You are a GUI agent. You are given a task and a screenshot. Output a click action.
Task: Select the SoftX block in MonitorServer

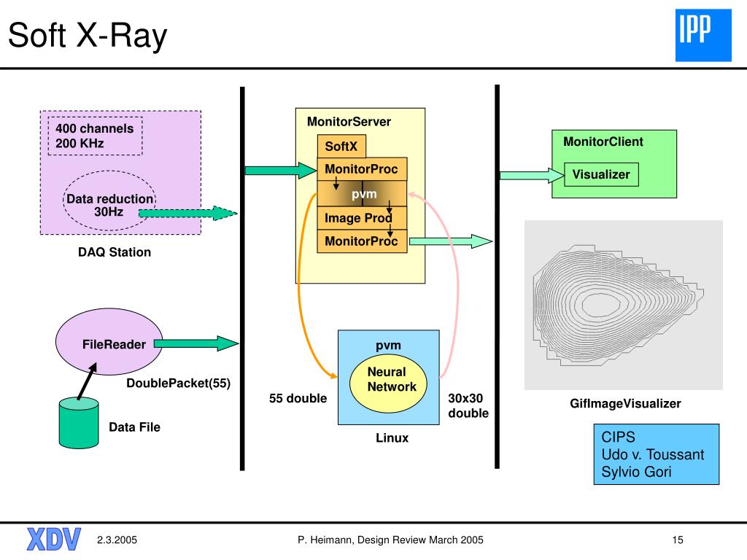tap(341, 146)
